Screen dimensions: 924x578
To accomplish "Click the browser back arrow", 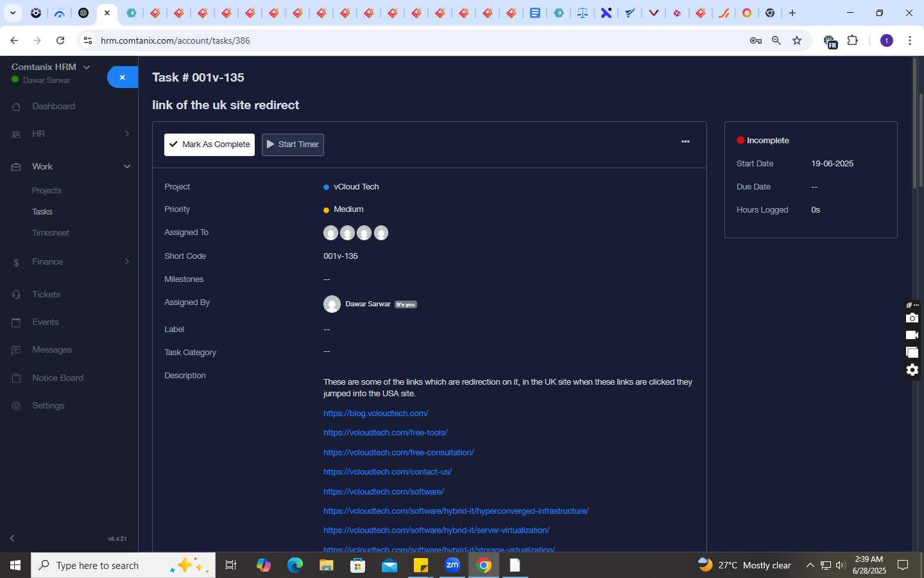I will click(x=14, y=40).
